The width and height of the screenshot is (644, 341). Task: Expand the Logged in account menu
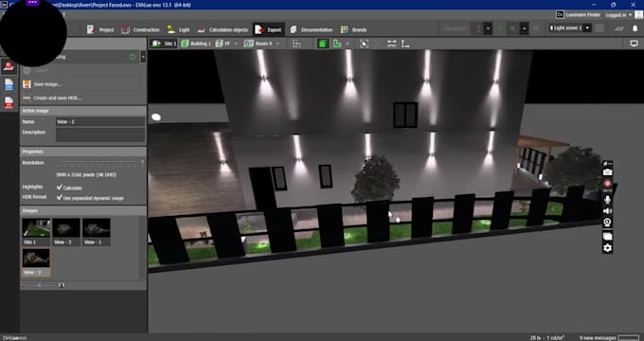[x=618, y=15]
